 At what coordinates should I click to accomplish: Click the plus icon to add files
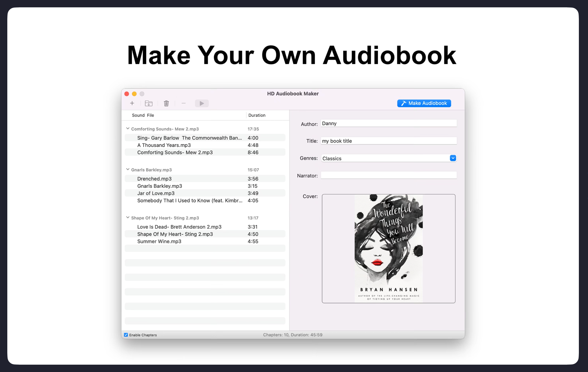point(132,103)
